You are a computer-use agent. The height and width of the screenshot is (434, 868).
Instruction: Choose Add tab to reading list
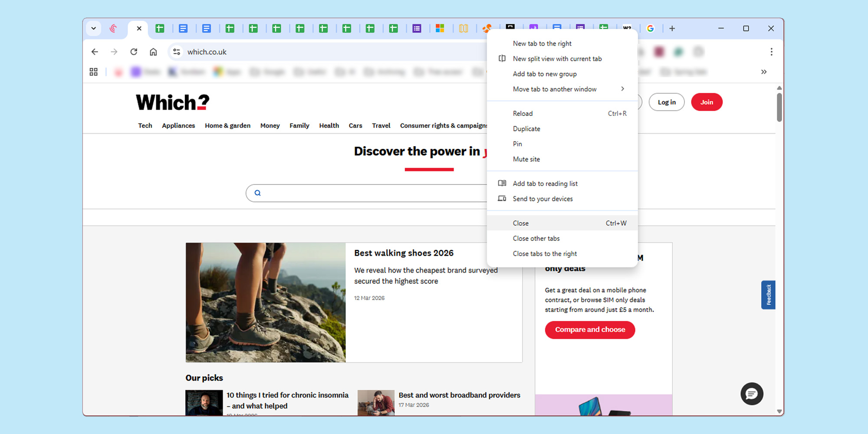545,183
